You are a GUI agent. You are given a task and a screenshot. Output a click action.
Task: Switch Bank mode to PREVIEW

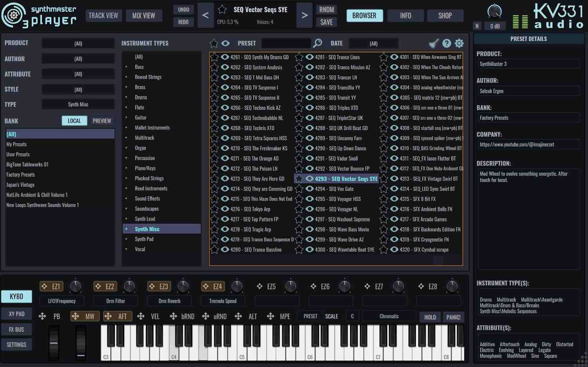pyautogui.click(x=102, y=121)
